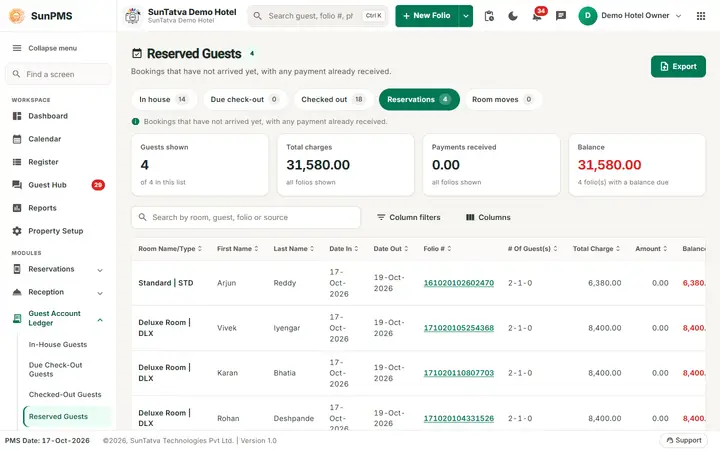Image resolution: width=720 pixels, height=450 pixels.
Task: Click the SunPMS logo icon
Action: click(17, 16)
